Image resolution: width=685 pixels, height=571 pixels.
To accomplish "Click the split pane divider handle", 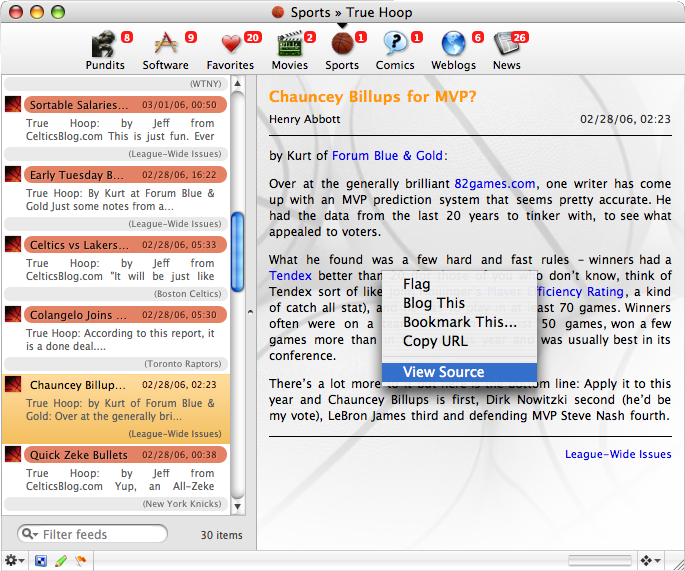I will (250, 312).
